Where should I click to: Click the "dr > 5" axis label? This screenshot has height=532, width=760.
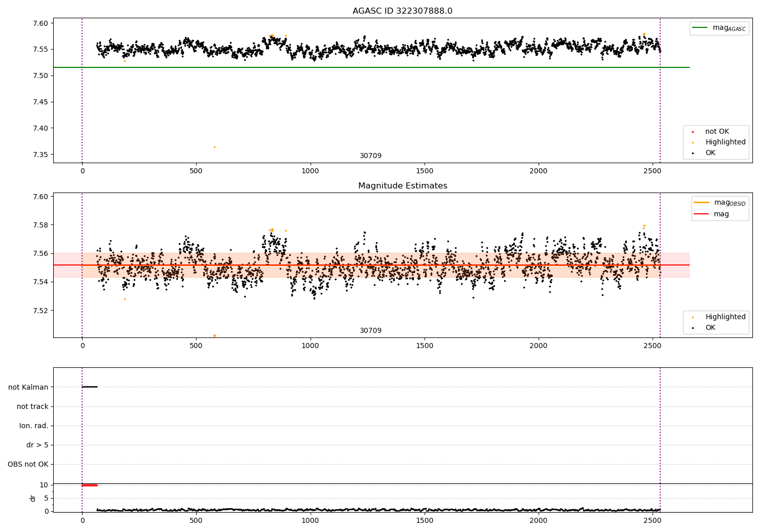tap(37, 445)
